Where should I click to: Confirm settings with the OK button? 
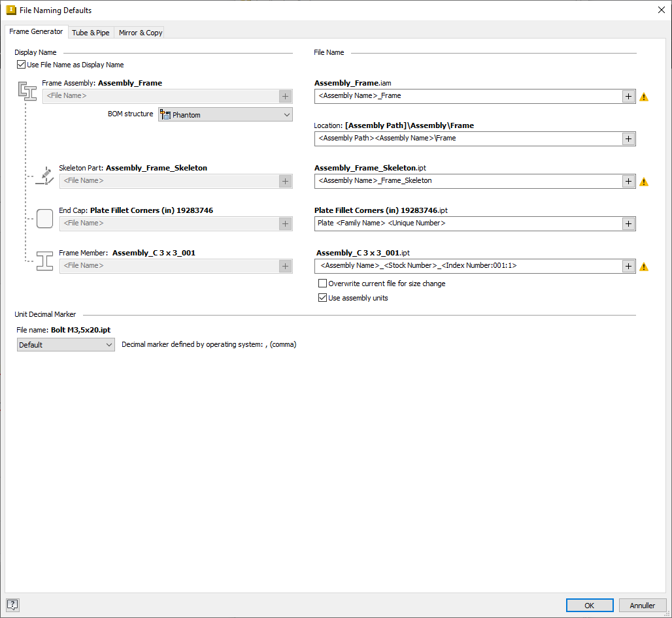(x=589, y=605)
